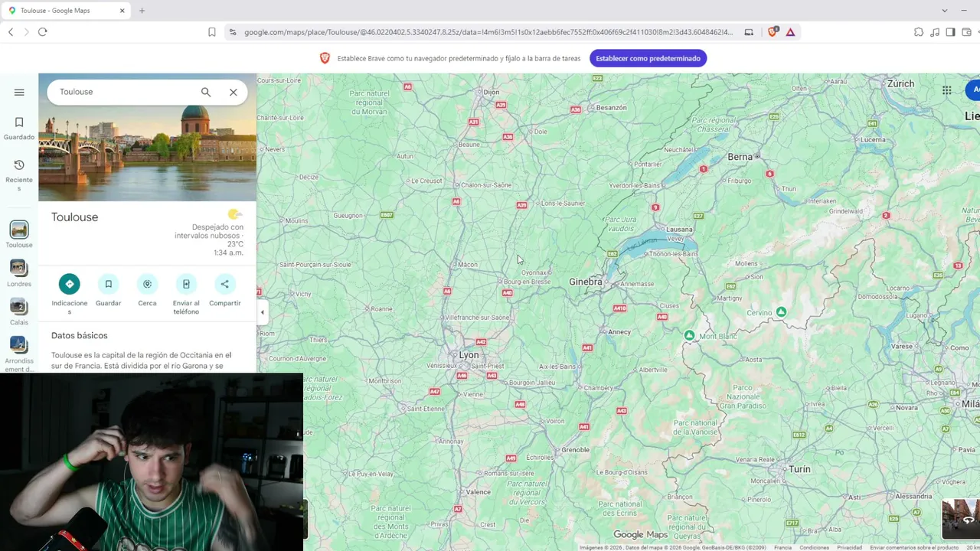This screenshot has height=551, width=980.
Task: Close the Toulouse - Google Maps tab
Action: (x=122, y=11)
